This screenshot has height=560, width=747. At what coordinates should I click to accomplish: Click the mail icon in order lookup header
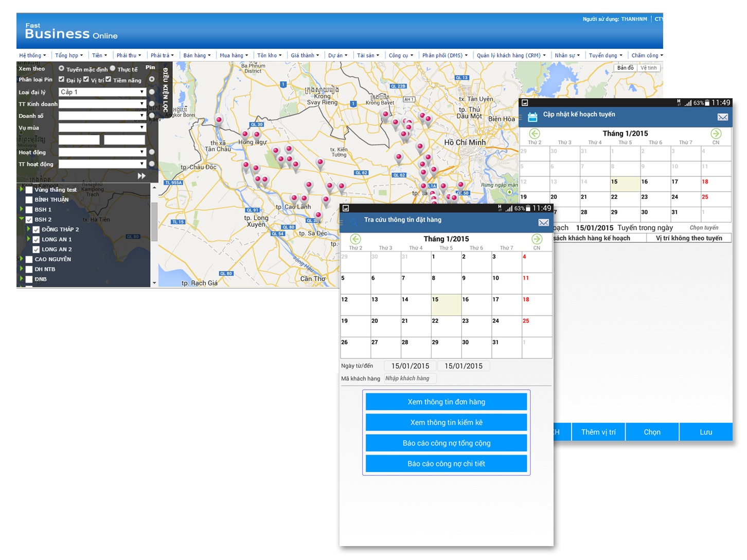543,222
